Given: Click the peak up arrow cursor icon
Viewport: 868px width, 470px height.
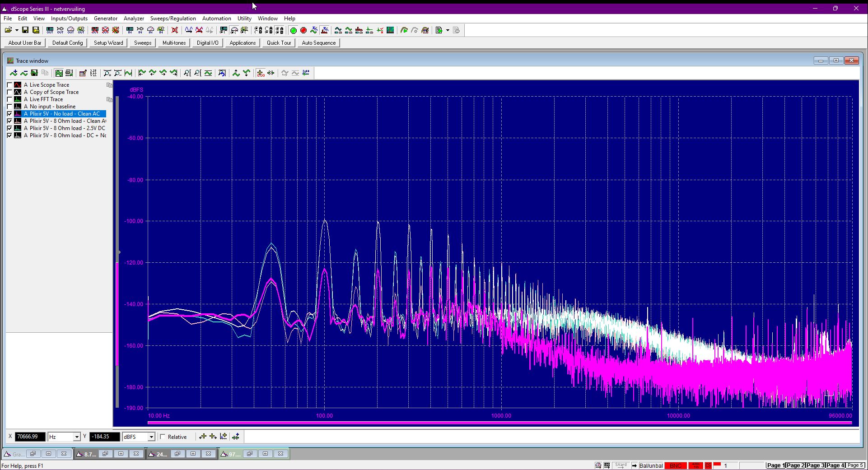Looking at the screenshot, I should [x=236, y=73].
